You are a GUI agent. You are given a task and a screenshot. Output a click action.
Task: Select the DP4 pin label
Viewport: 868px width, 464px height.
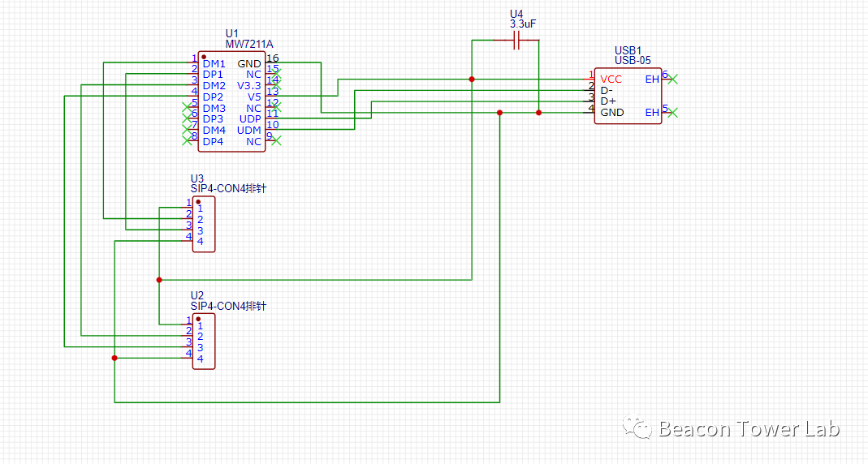(x=213, y=142)
